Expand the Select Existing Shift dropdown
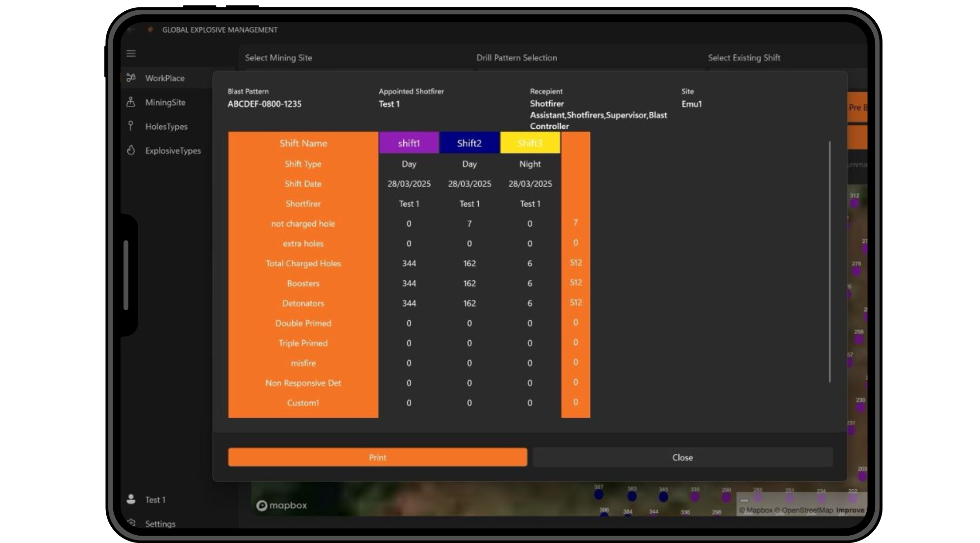Screen dimensions: 980x543 [x=744, y=58]
